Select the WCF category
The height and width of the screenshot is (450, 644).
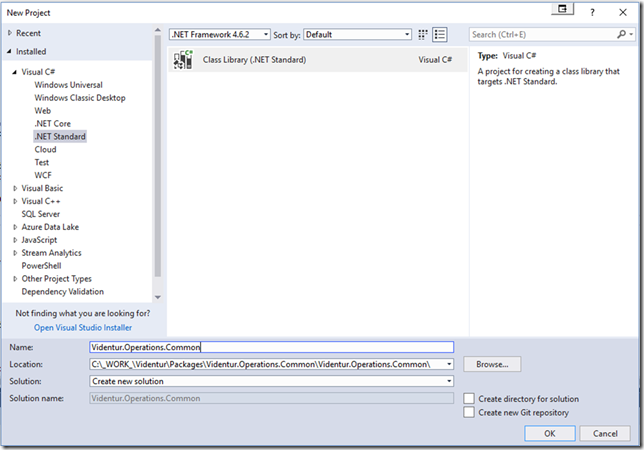pos(43,175)
